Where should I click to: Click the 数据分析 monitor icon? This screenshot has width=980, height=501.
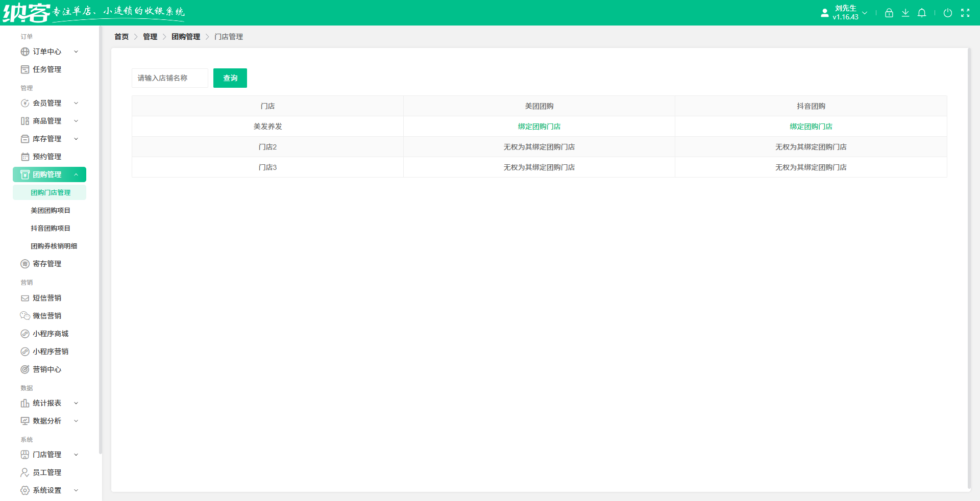pos(25,421)
